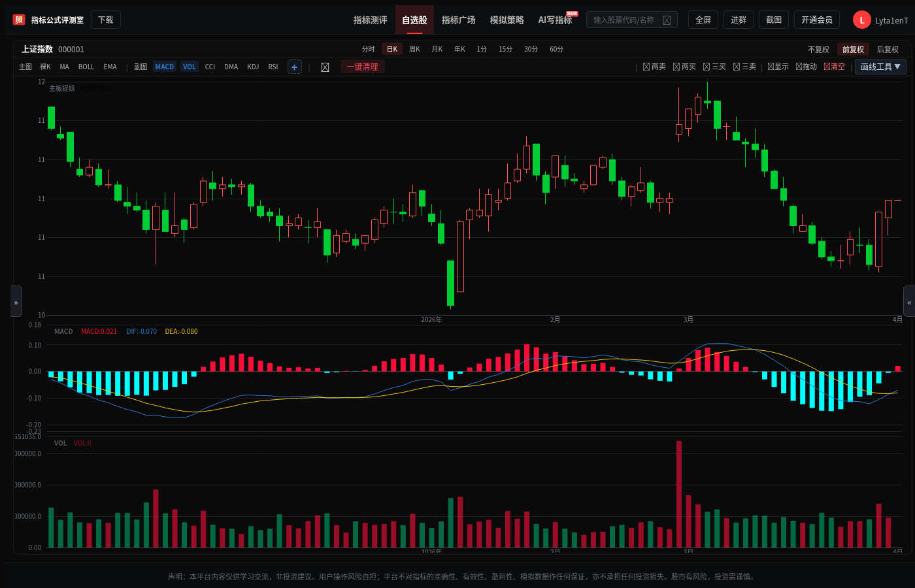Click the red app logo icon
915x588 pixels.
pyautogui.click(x=19, y=20)
